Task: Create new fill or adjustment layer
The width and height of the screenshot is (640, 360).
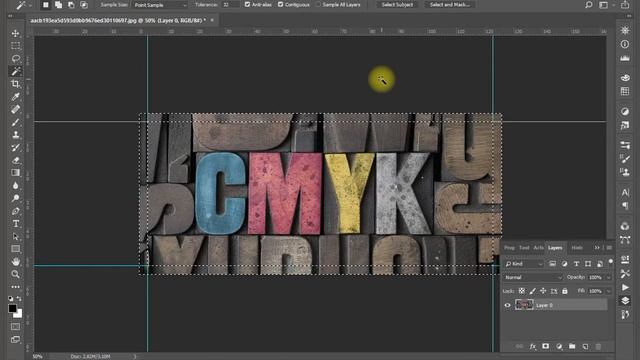Action: click(559, 347)
